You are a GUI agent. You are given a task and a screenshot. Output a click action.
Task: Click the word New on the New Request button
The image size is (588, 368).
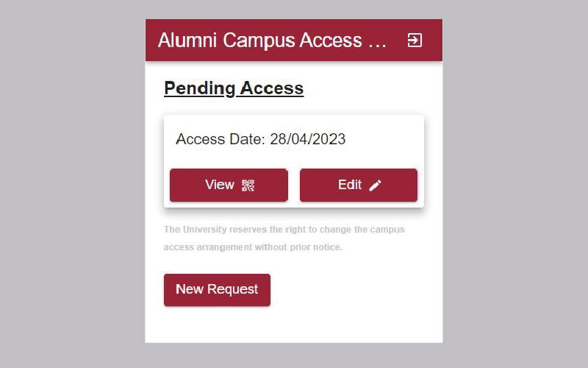[x=189, y=289]
